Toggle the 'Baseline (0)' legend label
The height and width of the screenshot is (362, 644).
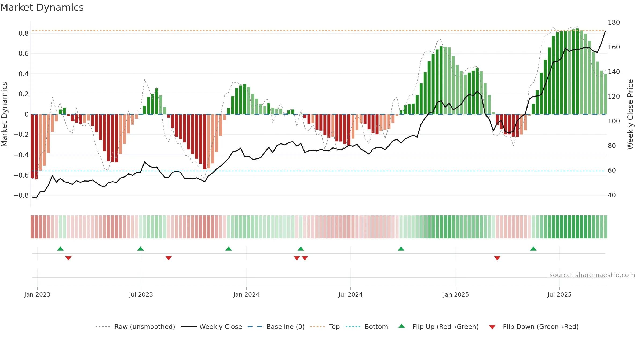pos(286,327)
